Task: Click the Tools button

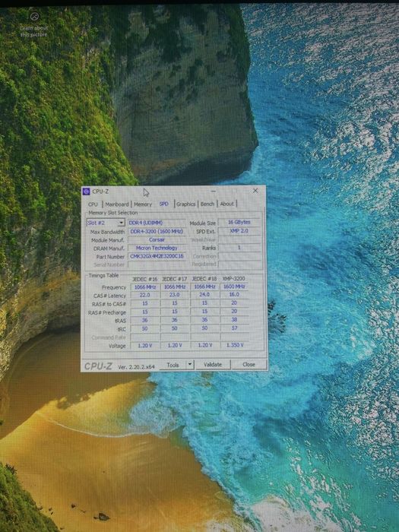Action: tap(173, 365)
